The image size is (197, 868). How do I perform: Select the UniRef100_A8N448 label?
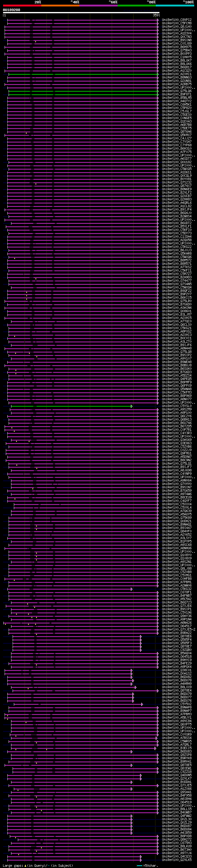pos(177,349)
